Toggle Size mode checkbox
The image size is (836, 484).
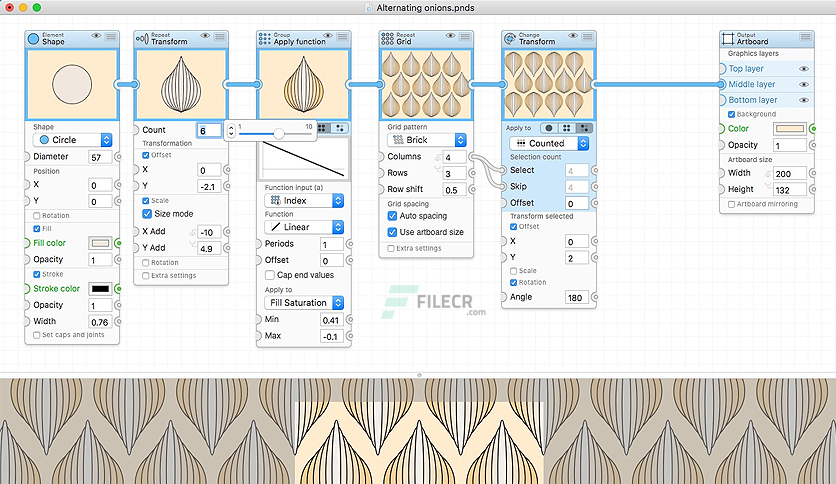(147, 214)
